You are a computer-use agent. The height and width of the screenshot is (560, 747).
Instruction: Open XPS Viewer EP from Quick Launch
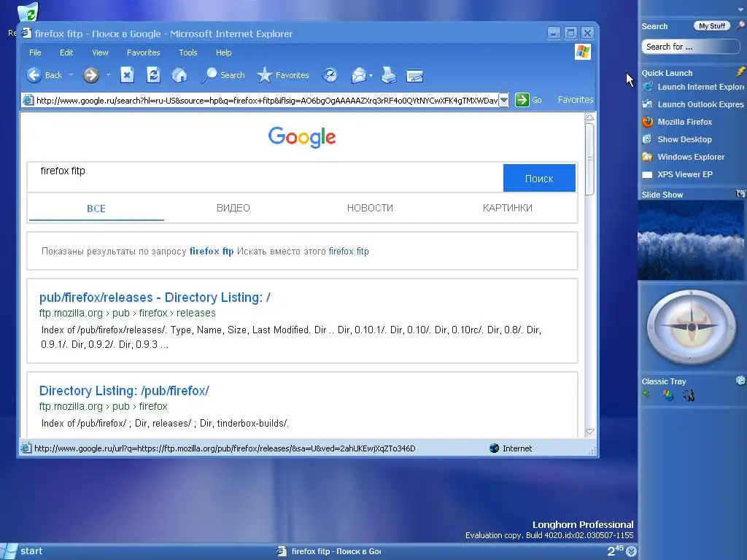tap(678, 174)
